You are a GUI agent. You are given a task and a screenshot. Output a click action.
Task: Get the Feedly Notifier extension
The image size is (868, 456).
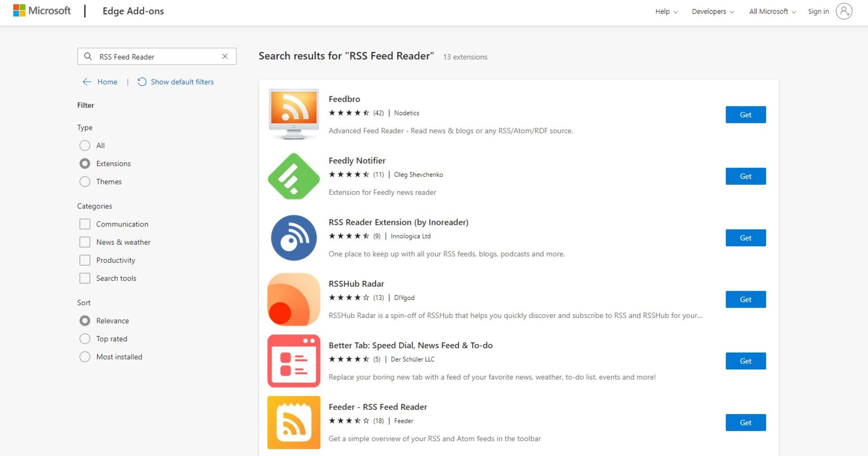pos(745,176)
